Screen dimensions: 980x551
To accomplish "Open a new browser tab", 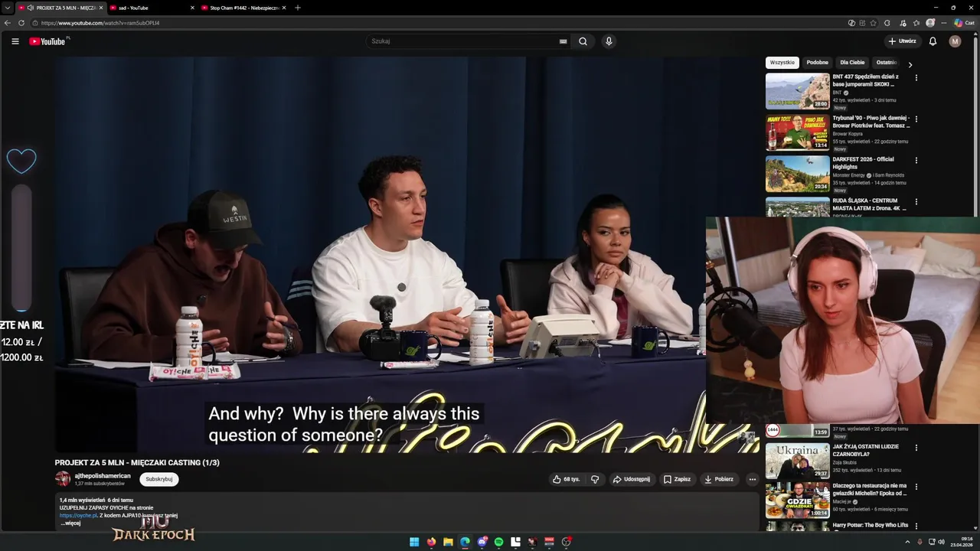I will tap(298, 8).
